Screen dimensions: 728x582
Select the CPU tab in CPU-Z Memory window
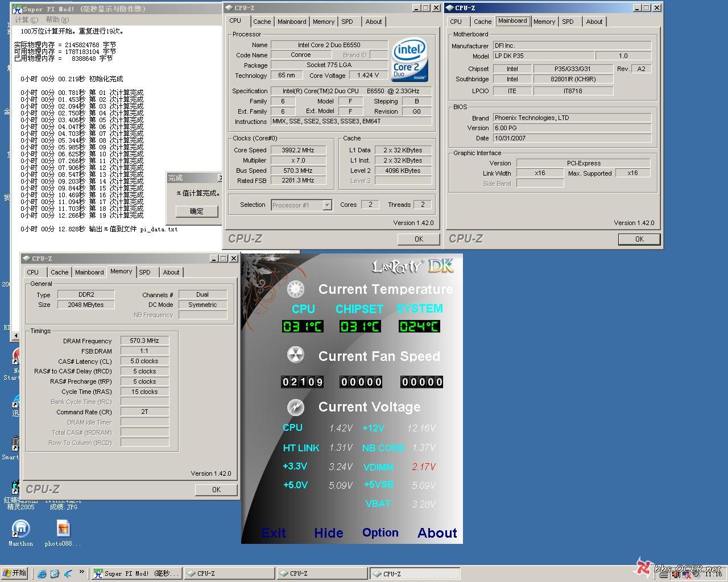33,272
